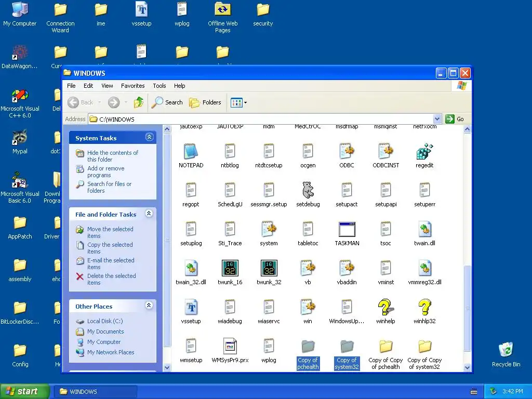The image size is (532, 399).
Task: Click Move the selected items link
Action: [x=110, y=232]
